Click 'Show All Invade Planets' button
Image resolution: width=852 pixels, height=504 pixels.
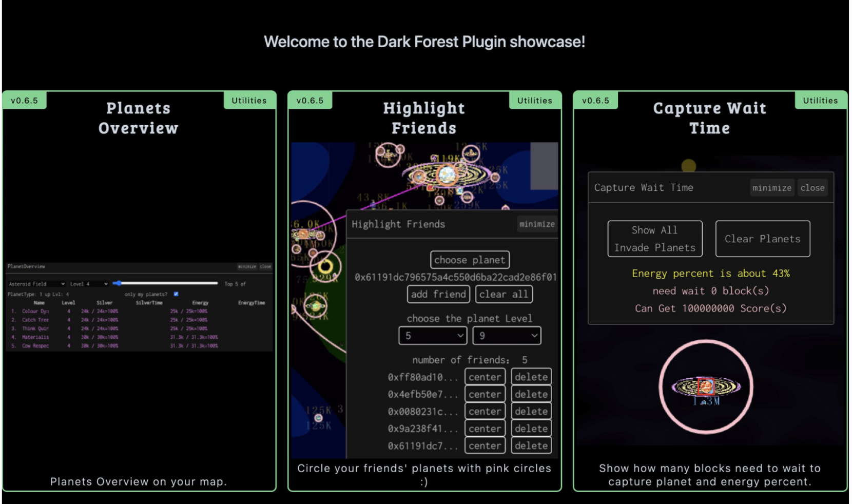pos(655,239)
